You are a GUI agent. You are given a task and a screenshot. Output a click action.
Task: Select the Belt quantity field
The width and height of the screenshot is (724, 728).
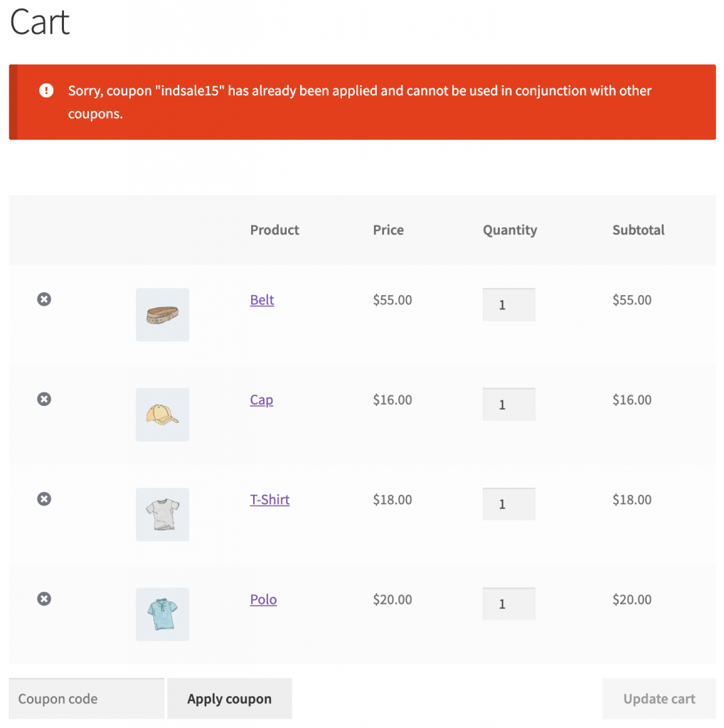[x=509, y=304]
